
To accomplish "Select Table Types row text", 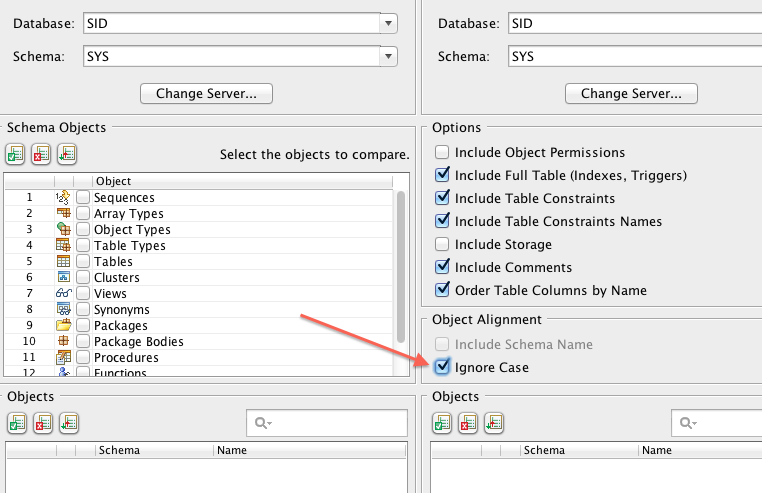I will click(129, 246).
